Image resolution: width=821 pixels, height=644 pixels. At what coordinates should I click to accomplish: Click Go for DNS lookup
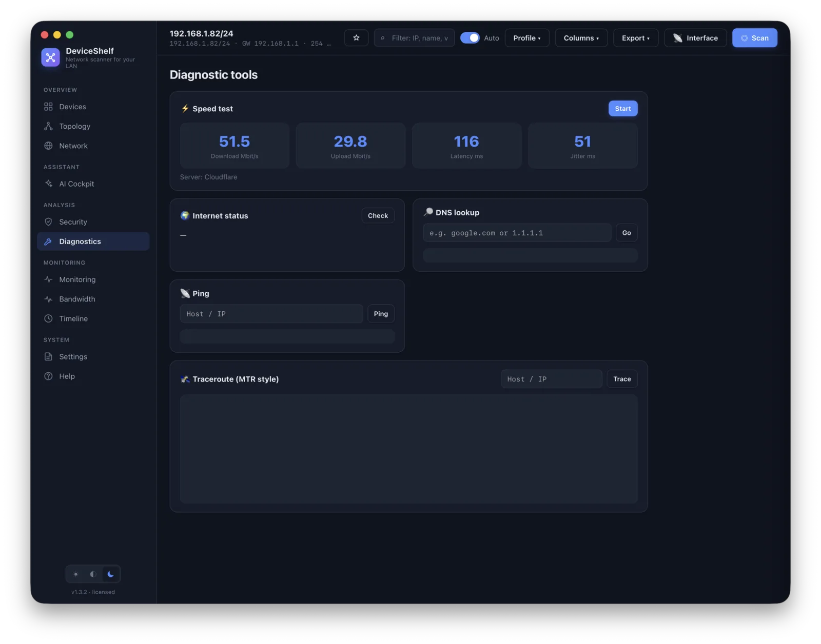tap(627, 233)
